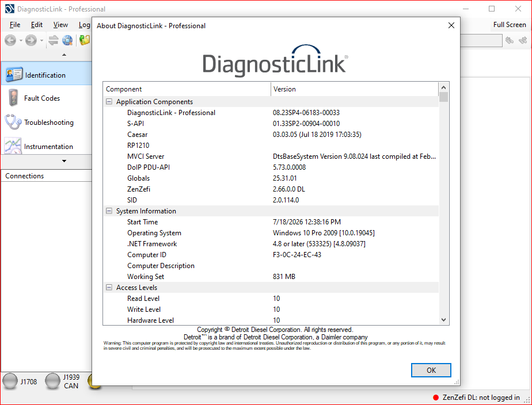
Task: Click the DiagnosticLink app icon in title bar
Action: tap(9, 9)
